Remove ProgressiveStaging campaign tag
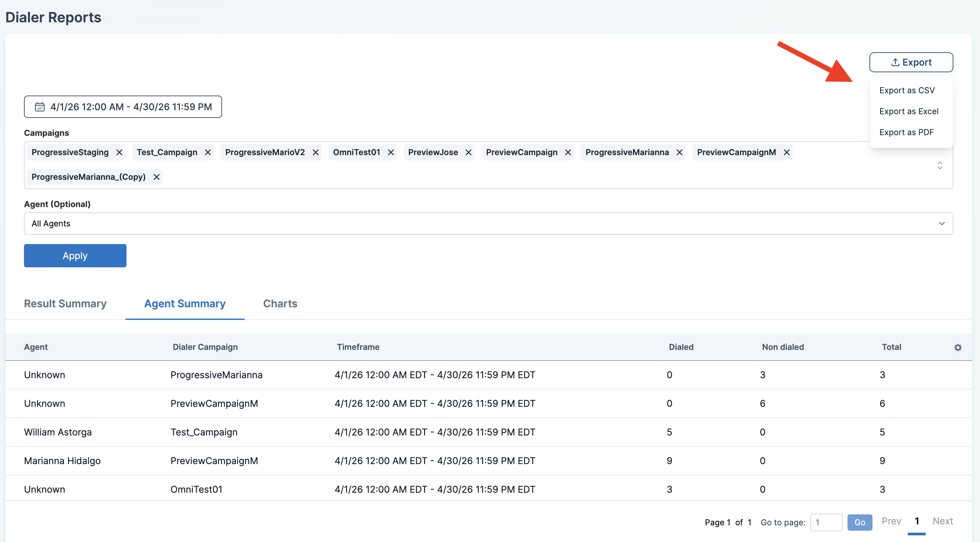The image size is (980, 542). coord(119,152)
